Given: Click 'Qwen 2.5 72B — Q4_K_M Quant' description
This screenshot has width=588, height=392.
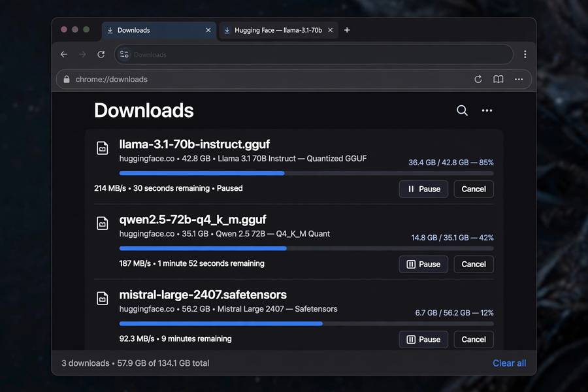Looking at the screenshot, I should [x=272, y=234].
